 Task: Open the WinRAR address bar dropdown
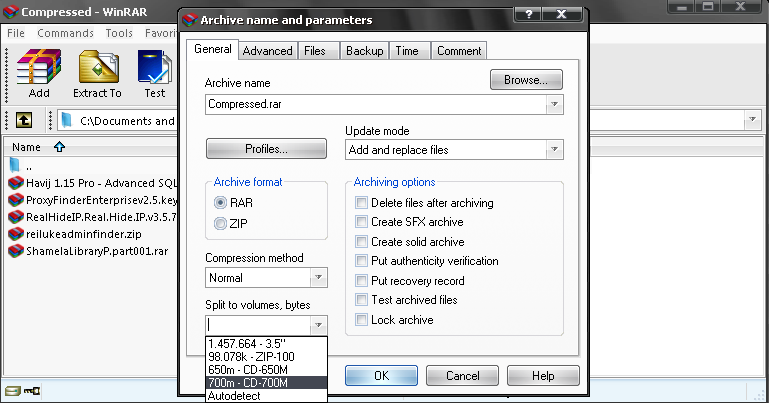coord(752,120)
